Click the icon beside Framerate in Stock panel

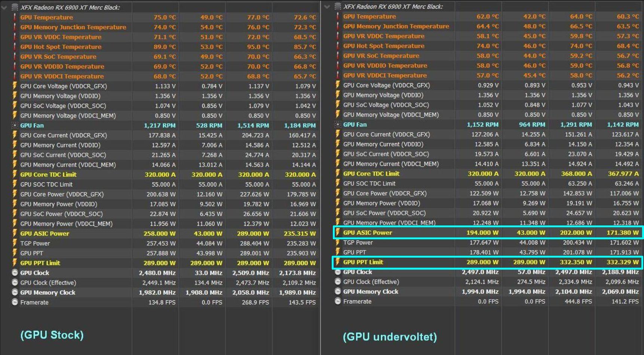click(x=15, y=302)
